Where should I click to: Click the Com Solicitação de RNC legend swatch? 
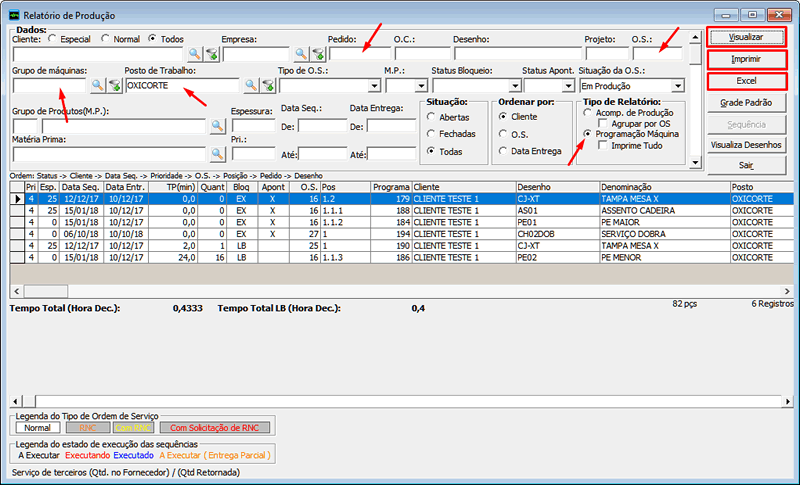point(215,428)
